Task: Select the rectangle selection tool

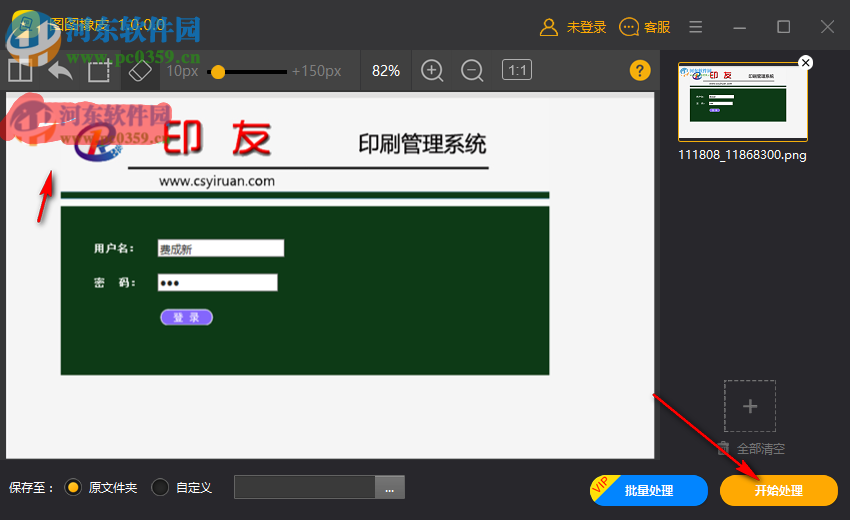Action: coord(99,70)
